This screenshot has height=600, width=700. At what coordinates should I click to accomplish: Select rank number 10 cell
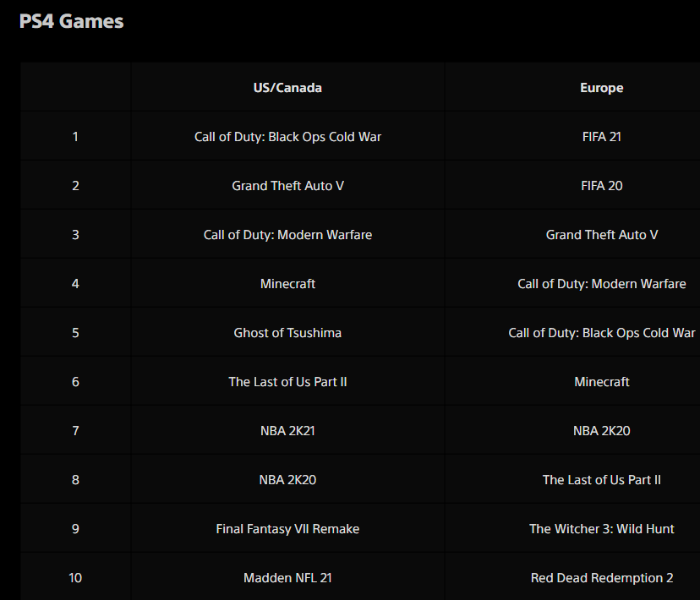click(75, 578)
